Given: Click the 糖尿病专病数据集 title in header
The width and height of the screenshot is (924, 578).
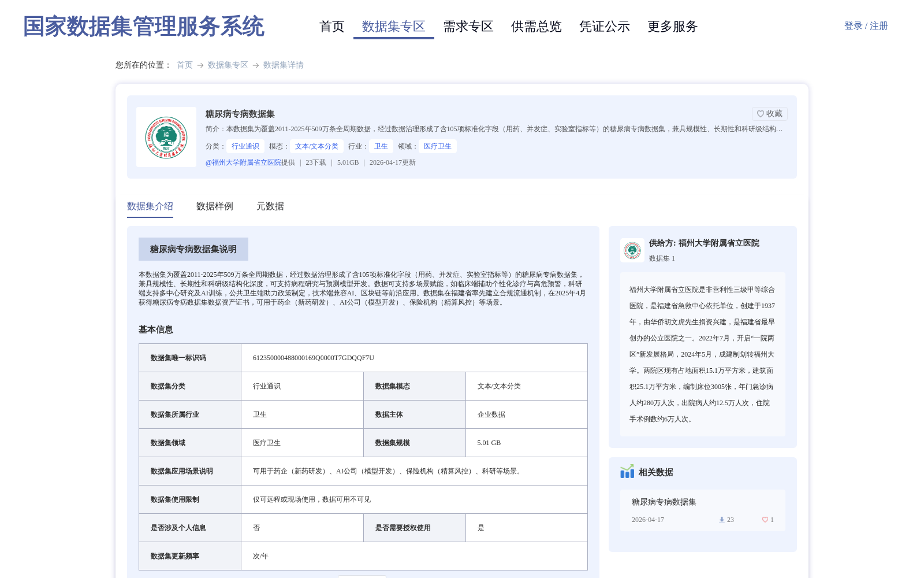Looking at the screenshot, I should tap(240, 114).
